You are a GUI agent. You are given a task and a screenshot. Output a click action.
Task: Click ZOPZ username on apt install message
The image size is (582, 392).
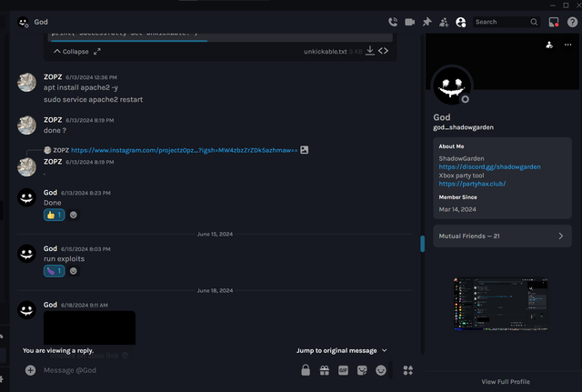53,76
